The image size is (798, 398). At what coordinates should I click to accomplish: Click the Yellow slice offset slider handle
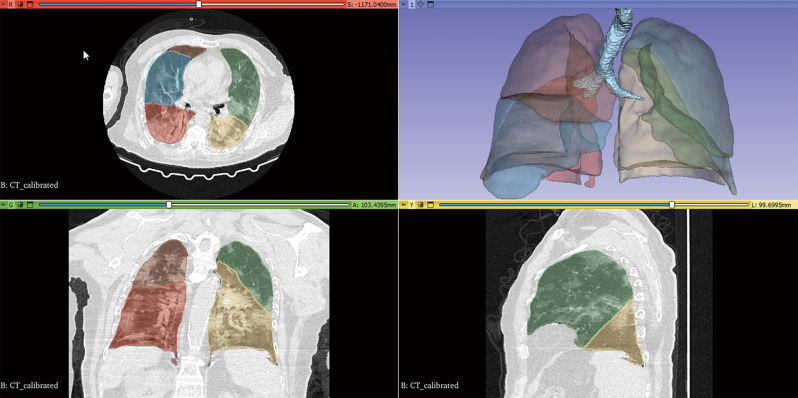coord(672,205)
